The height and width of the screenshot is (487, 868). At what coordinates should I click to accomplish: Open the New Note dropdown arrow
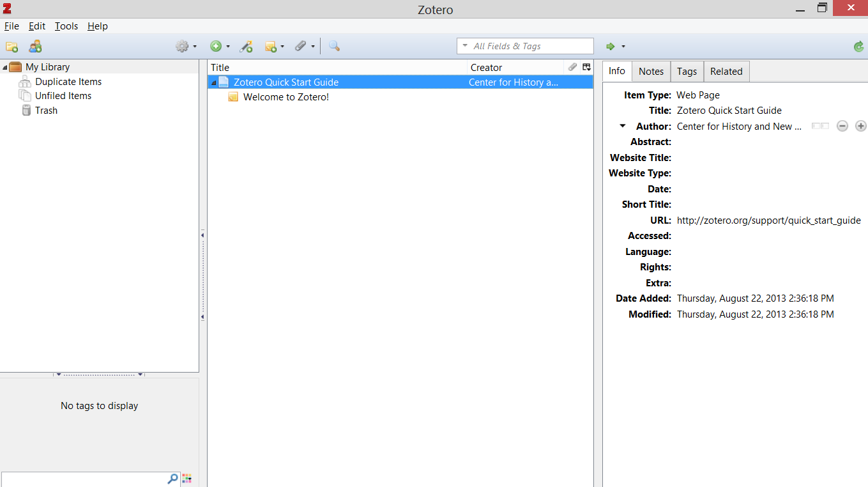tap(282, 47)
